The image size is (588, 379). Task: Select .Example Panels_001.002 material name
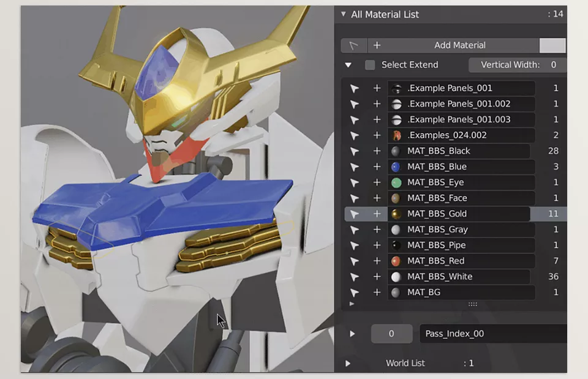click(x=459, y=104)
